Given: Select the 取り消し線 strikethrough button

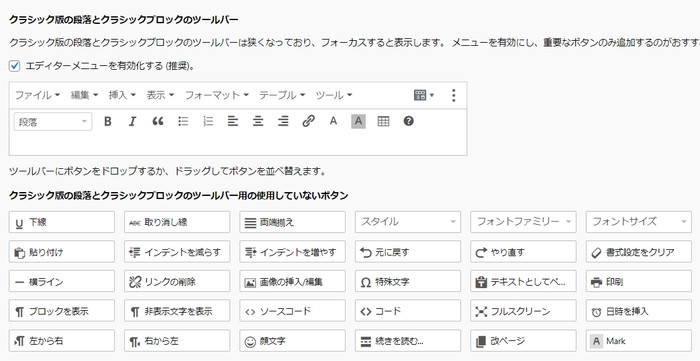Looking at the screenshot, I should tap(177, 222).
